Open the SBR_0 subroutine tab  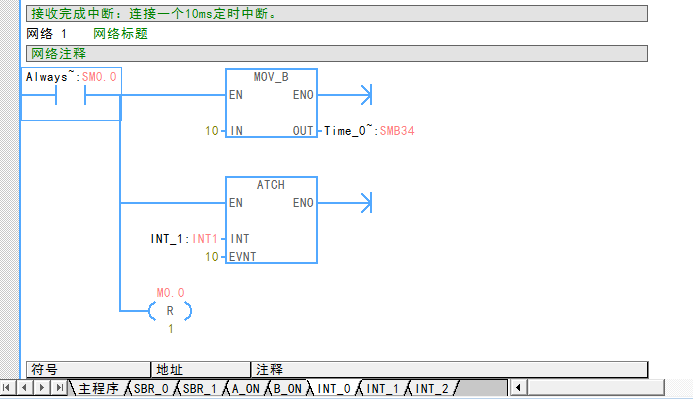pyautogui.click(x=151, y=388)
